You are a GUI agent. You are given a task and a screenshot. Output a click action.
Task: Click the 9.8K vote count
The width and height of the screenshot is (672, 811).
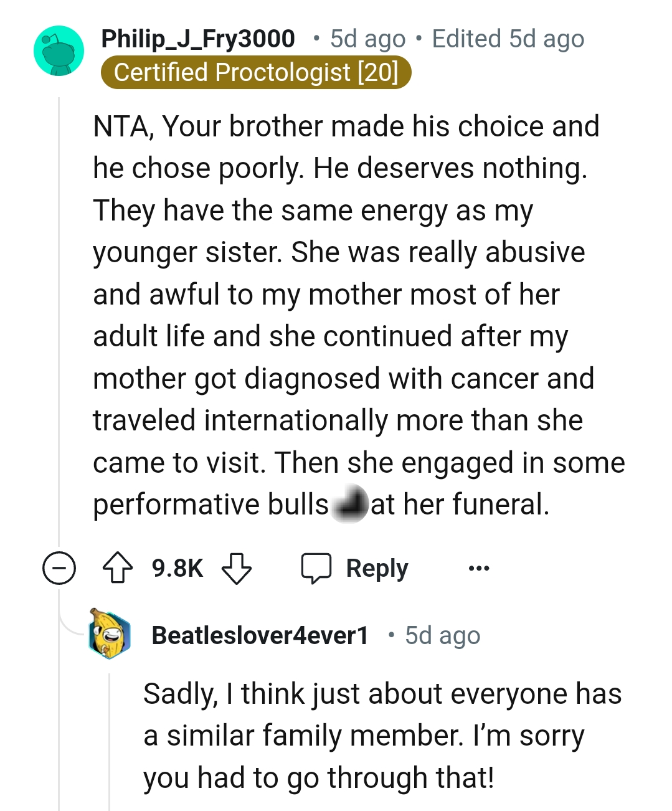tap(177, 567)
